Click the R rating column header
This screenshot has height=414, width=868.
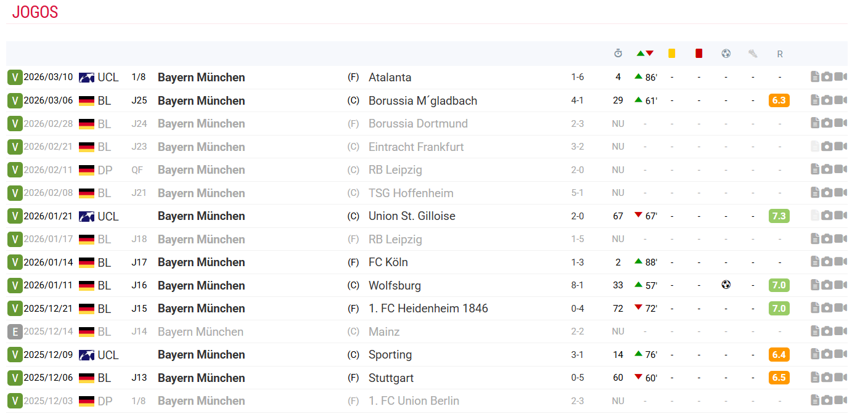point(780,54)
